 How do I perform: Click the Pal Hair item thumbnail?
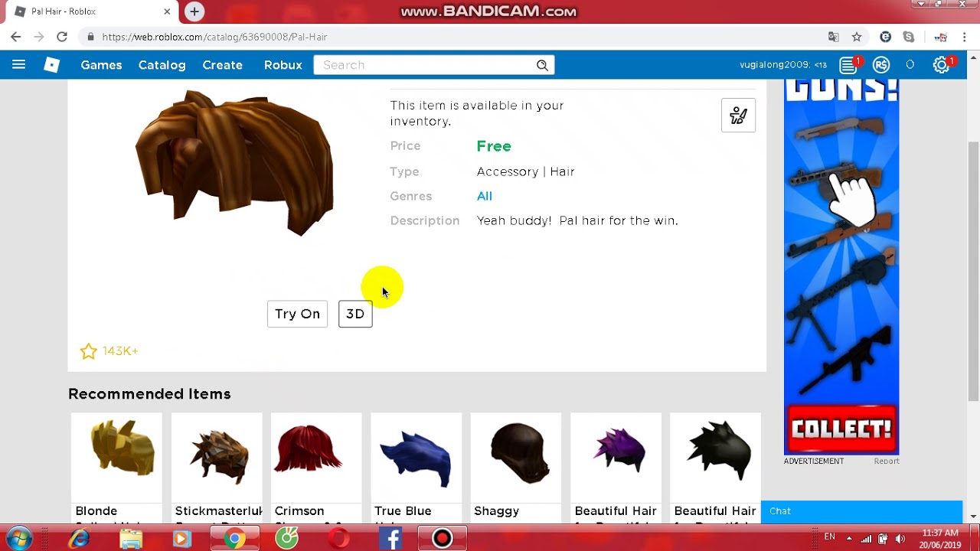(235, 162)
